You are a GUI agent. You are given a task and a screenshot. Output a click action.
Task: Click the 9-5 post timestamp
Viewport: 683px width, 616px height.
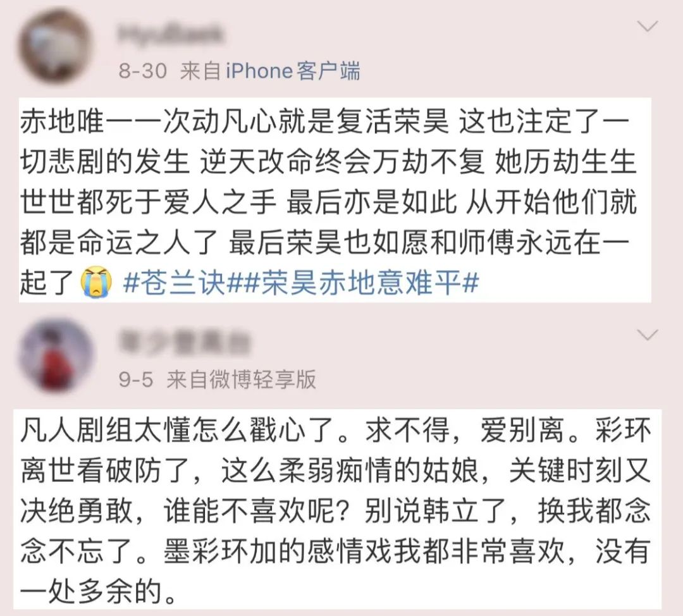(135, 379)
